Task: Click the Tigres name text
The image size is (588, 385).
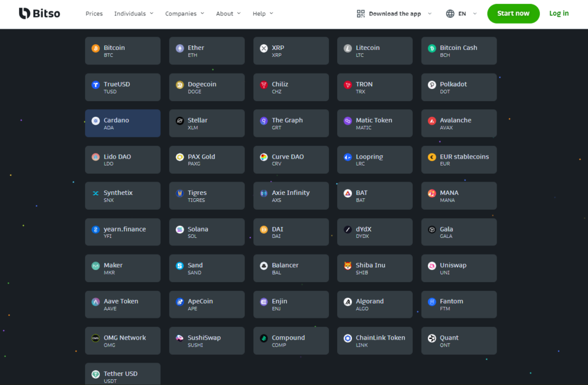Action: point(197,192)
